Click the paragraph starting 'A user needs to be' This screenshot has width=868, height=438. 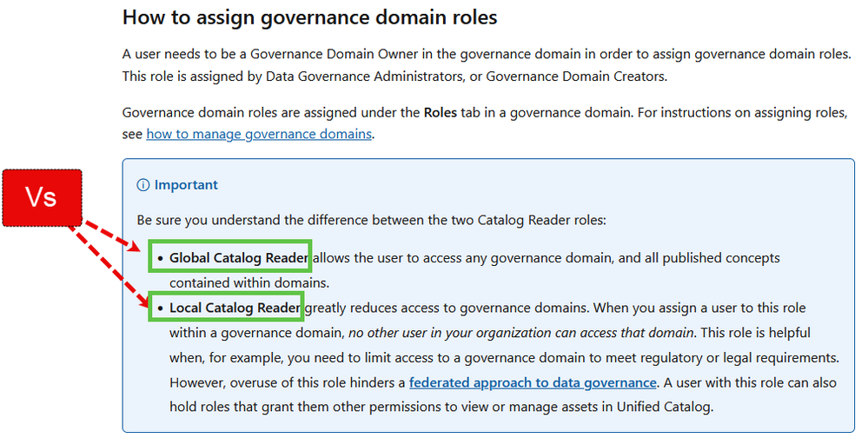point(487,65)
